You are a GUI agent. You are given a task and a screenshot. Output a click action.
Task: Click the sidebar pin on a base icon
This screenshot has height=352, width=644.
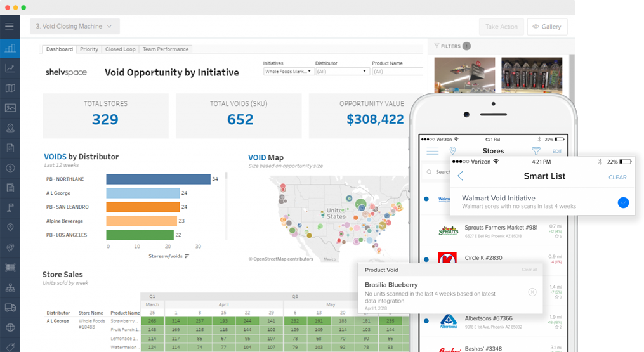(x=10, y=127)
